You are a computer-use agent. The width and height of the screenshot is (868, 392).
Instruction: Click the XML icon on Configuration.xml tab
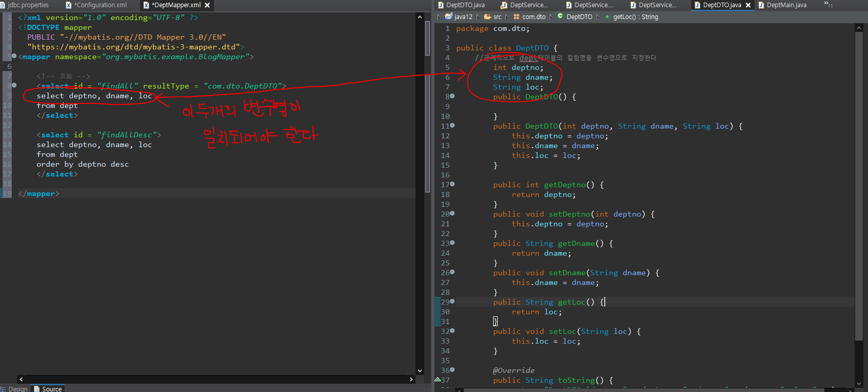point(69,5)
